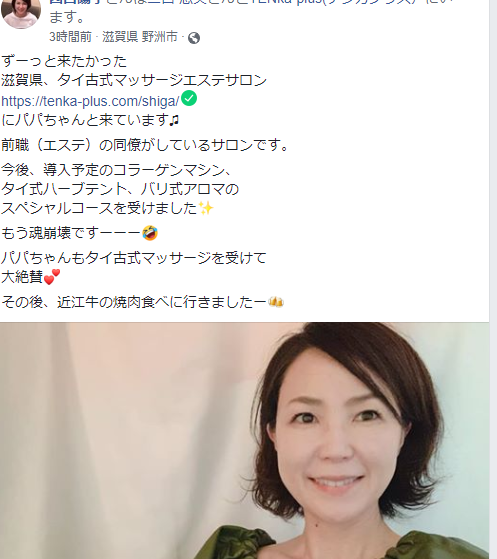The height and width of the screenshot is (559, 497).
Task: Click the line mentioning 近江牛の焼肉
Action: coord(142,302)
